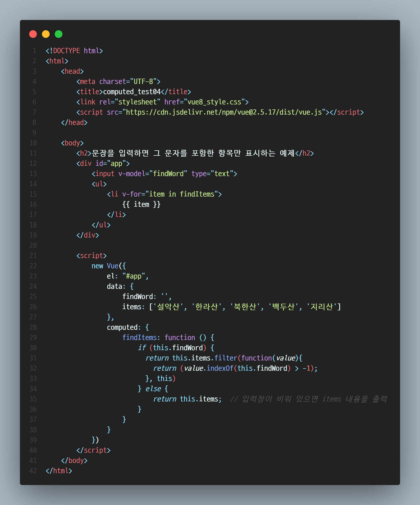This screenshot has width=420, height=505.
Task: Click the closing '</script>' tag on line 40
Action: [x=93, y=450]
